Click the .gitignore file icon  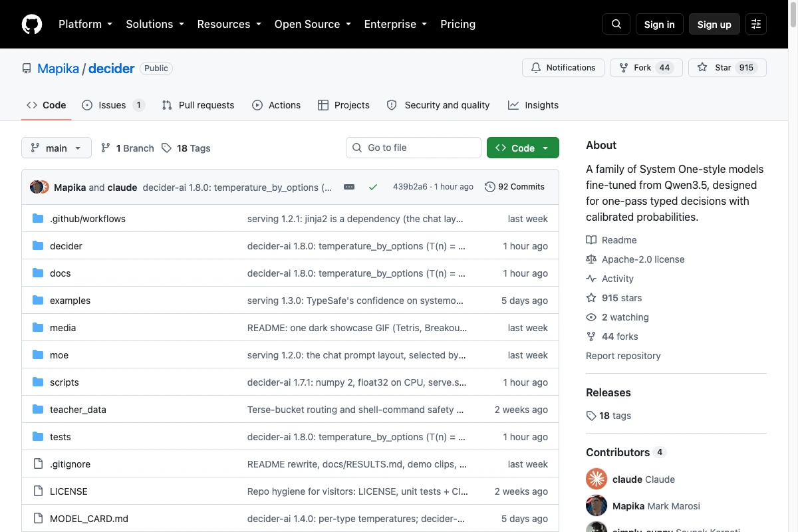point(38,464)
